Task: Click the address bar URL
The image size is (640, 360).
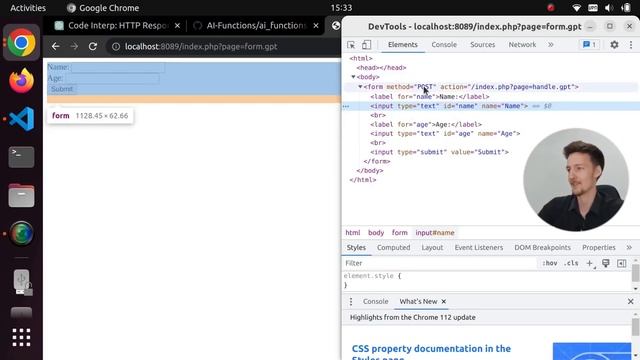Action: [201, 47]
